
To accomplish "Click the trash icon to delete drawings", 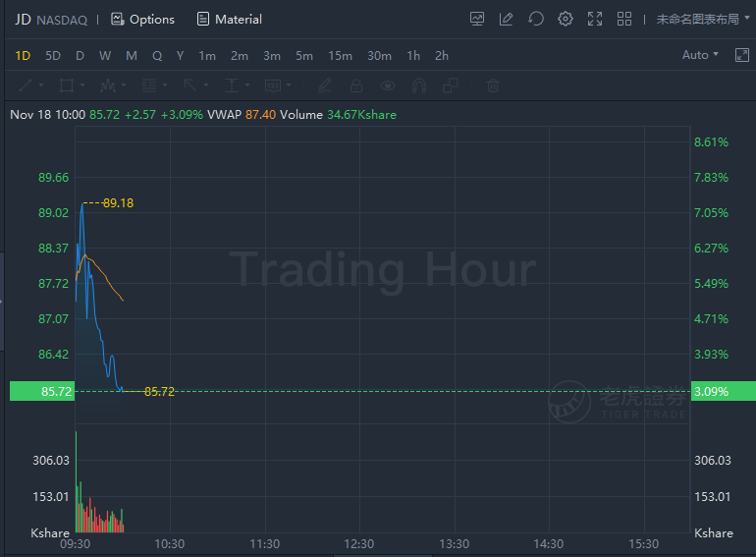I will pos(493,85).
